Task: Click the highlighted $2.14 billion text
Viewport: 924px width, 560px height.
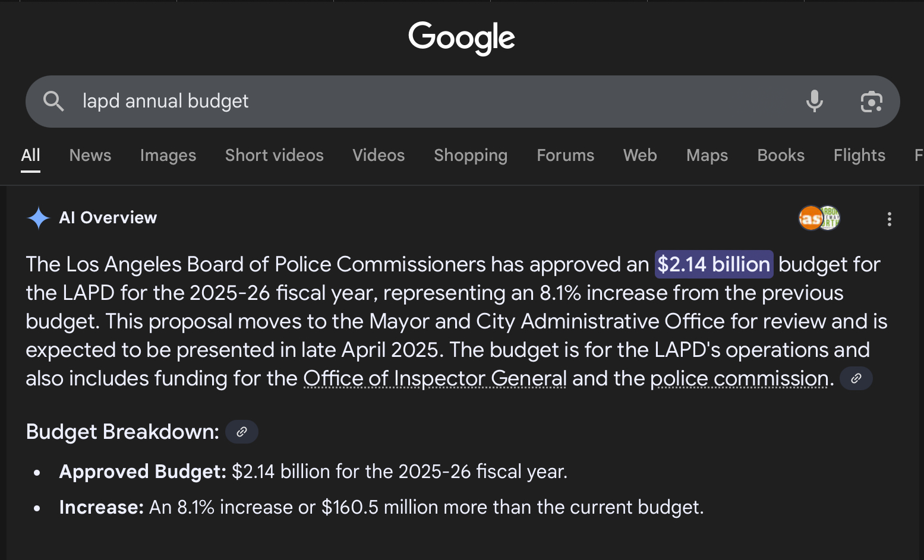Action: 714,264
